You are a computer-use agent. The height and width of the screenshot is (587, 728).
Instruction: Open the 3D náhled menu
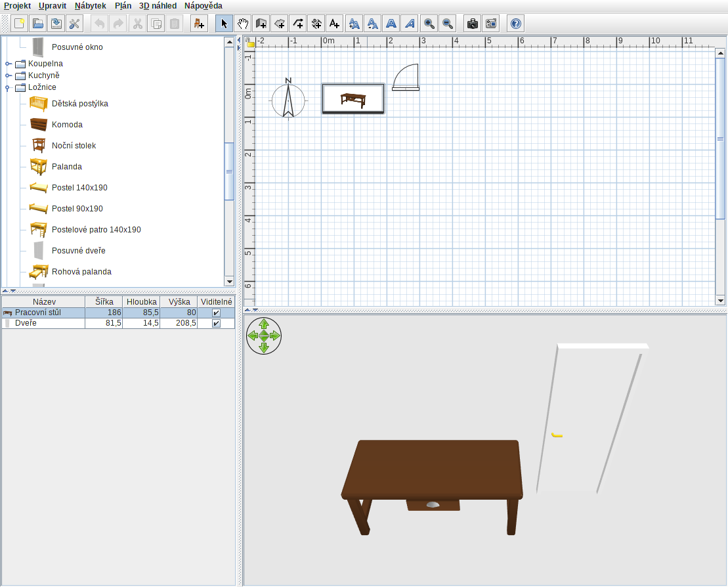(158, 6)
